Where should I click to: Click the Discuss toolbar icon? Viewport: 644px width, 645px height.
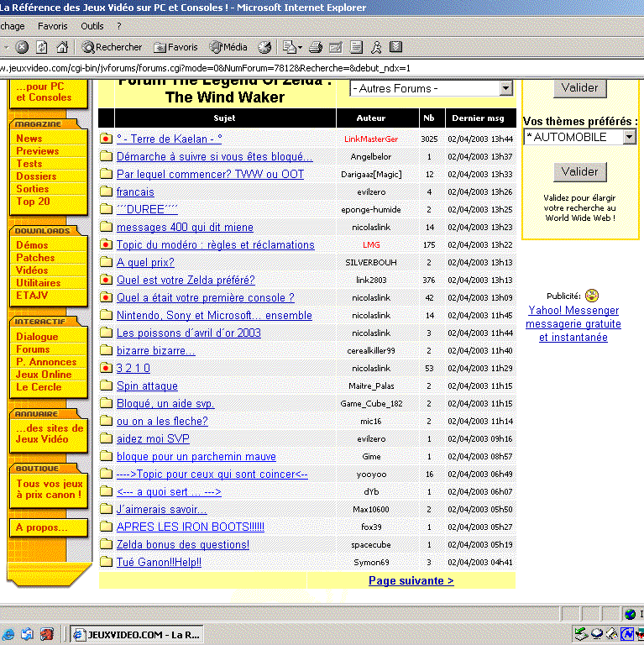click(x=356, y=47)
